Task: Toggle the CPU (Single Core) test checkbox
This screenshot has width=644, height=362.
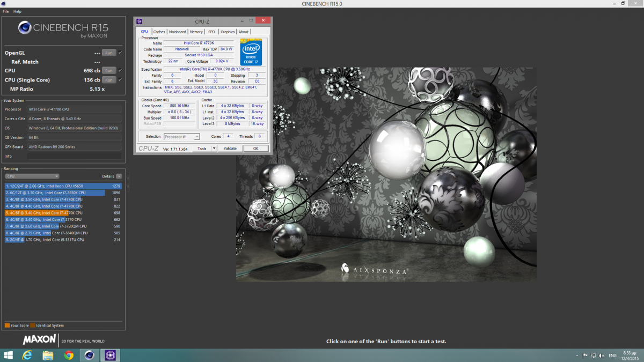Action: pos(120,80)
